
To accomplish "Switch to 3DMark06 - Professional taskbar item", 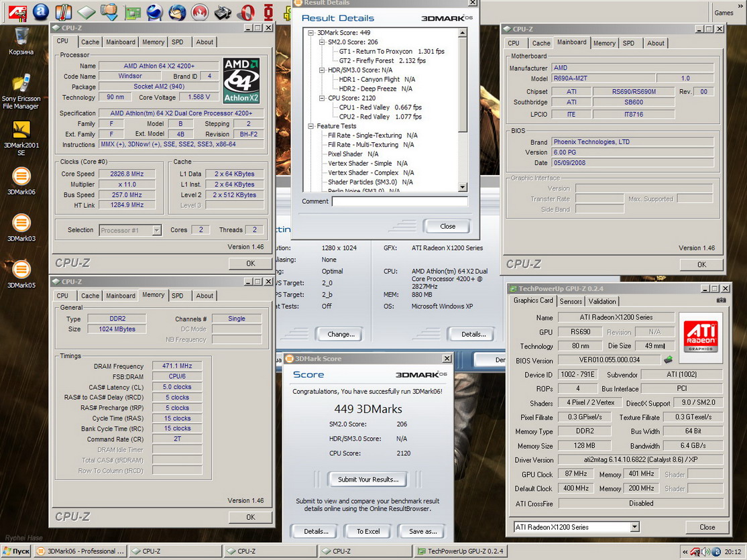I will pyautogui.click(x=80, y=551).
